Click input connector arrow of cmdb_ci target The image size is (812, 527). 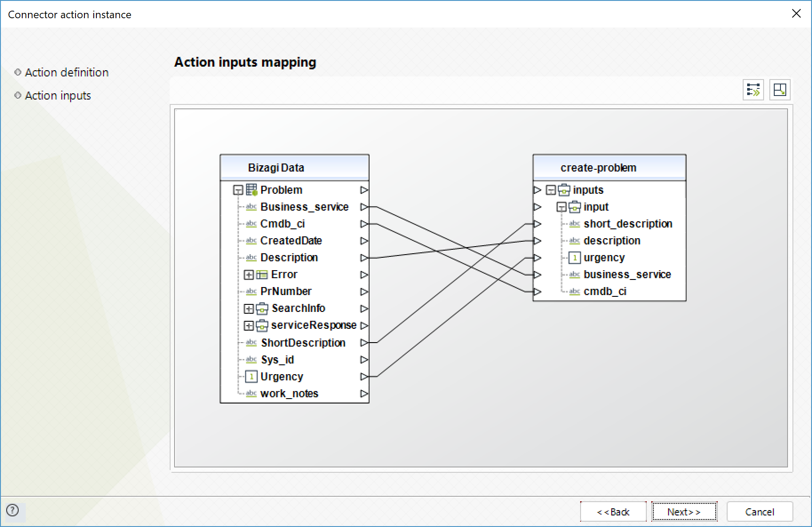click(537, 291)
